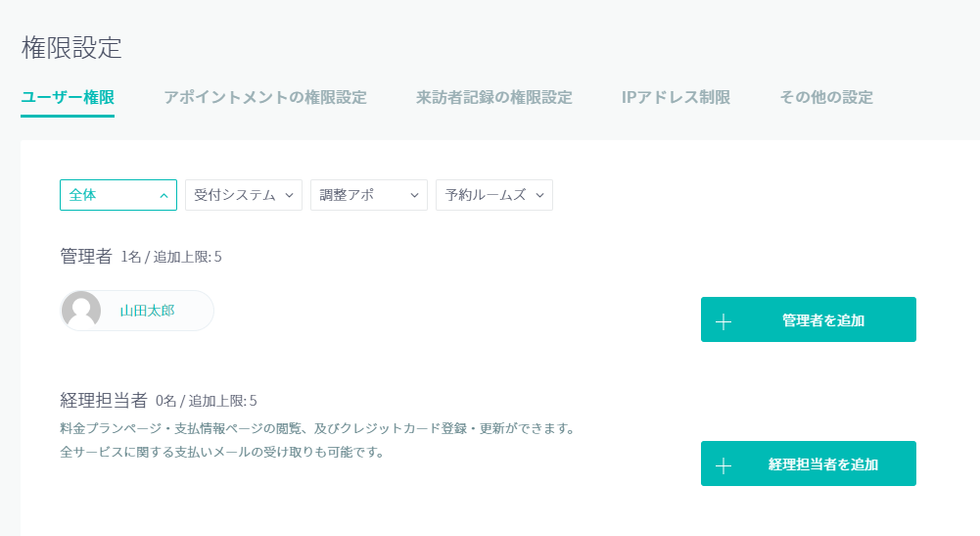Image resolution: width=980 pixels, height=536 pixels.
Task: Open the その他の設定 tab
Action: (x=826, y=98)
